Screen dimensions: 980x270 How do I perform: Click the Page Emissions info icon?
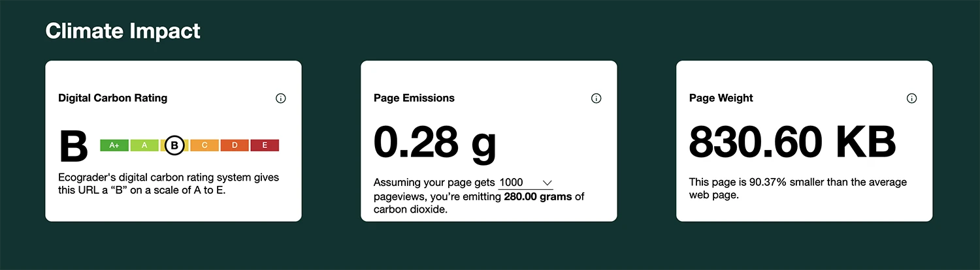596,98
